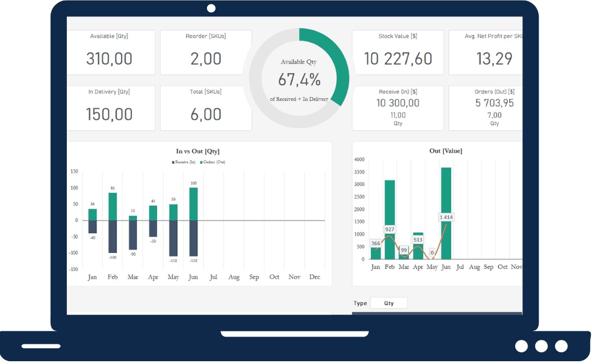Open the Receive (In) [$] card
This screenshot has width=592, height=364.
[x=398, y=108]
